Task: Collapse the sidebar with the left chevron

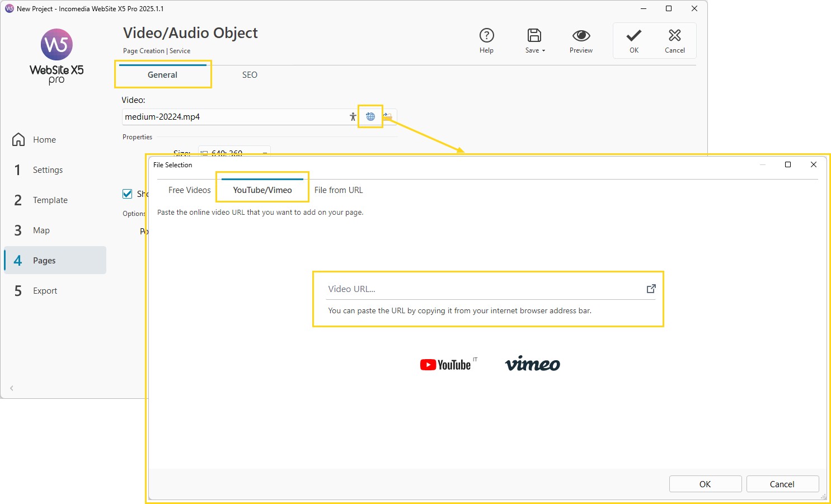Action: click(x=12, y=388)
